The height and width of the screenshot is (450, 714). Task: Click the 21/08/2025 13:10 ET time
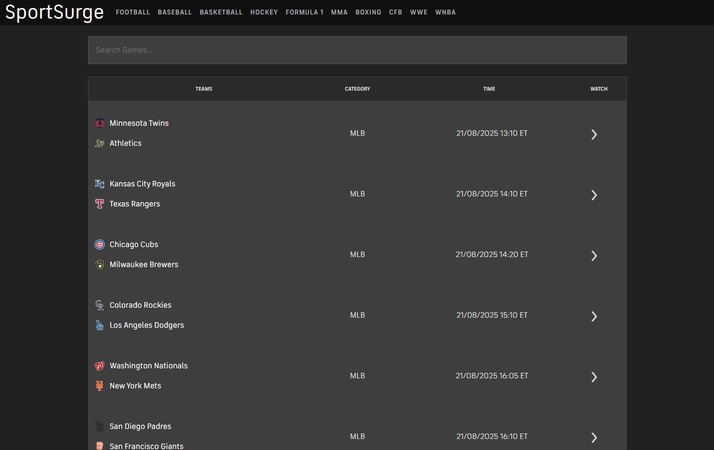[492, 133]
